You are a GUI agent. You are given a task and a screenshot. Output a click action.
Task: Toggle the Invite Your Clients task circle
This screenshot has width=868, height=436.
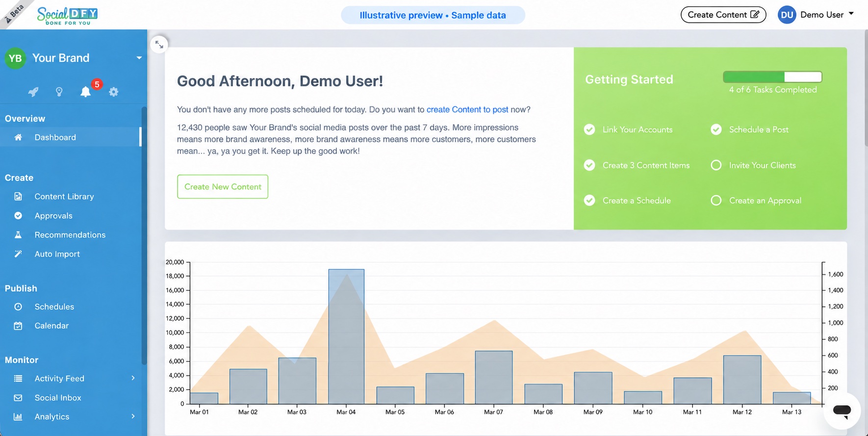[716, 165]
